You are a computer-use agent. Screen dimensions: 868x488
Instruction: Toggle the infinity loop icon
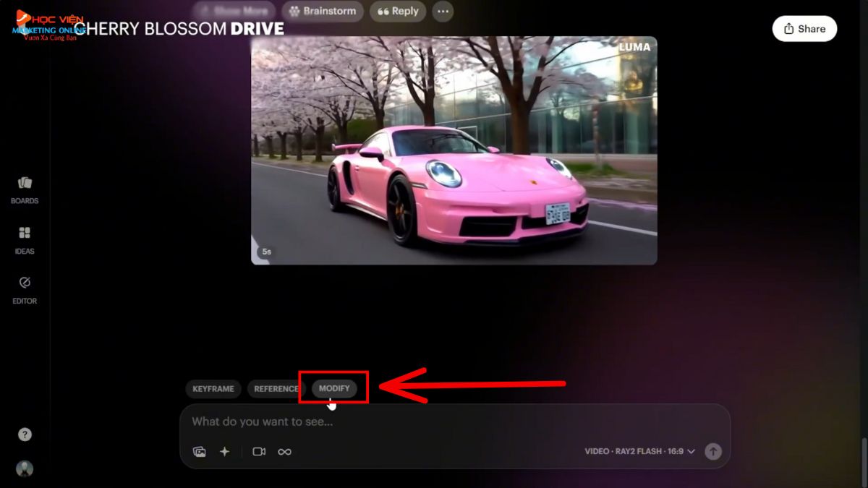click(x=284, y=452)
